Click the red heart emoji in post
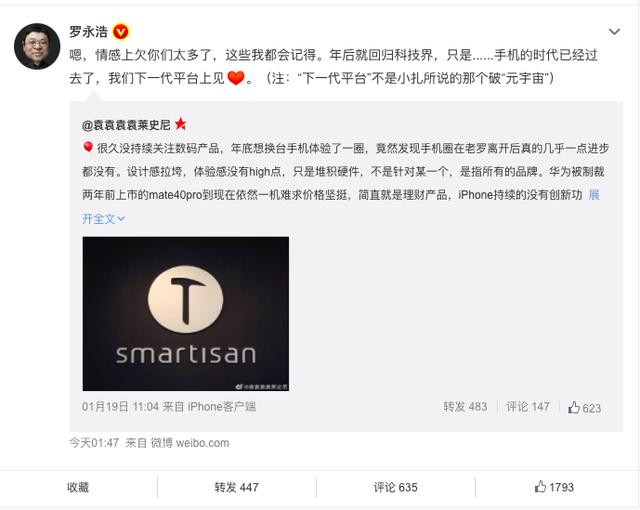The height and width of the screenshot is (510, 640). pos(236,78)
